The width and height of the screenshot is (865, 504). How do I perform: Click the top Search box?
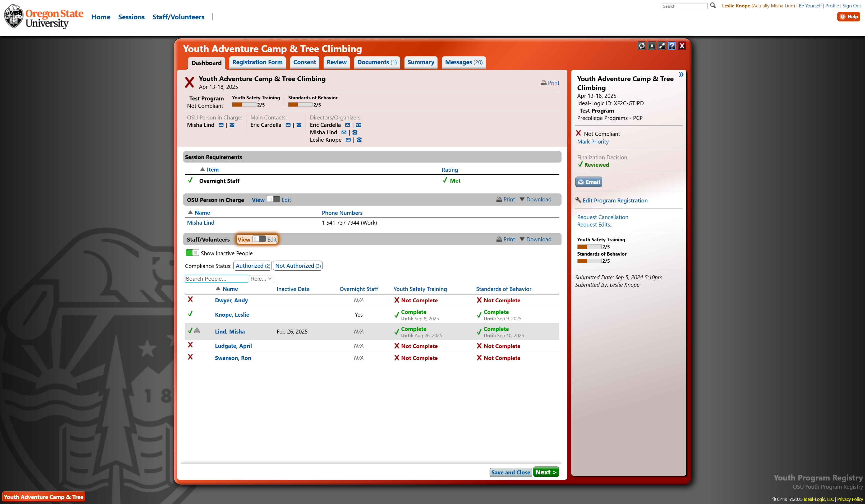click(x=684, y=6)
